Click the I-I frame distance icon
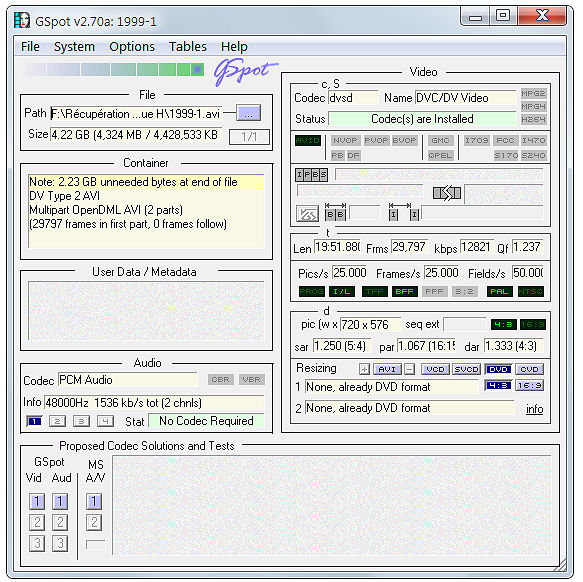The width and height of the screenshot is (583, 582). 403,212
